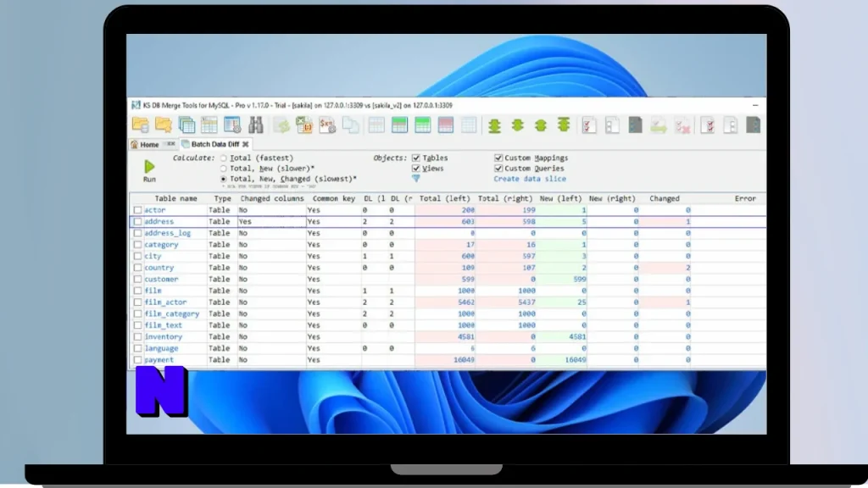Sort by Total (left) column header
Screen dimensions: 868x488
[444, 198]
